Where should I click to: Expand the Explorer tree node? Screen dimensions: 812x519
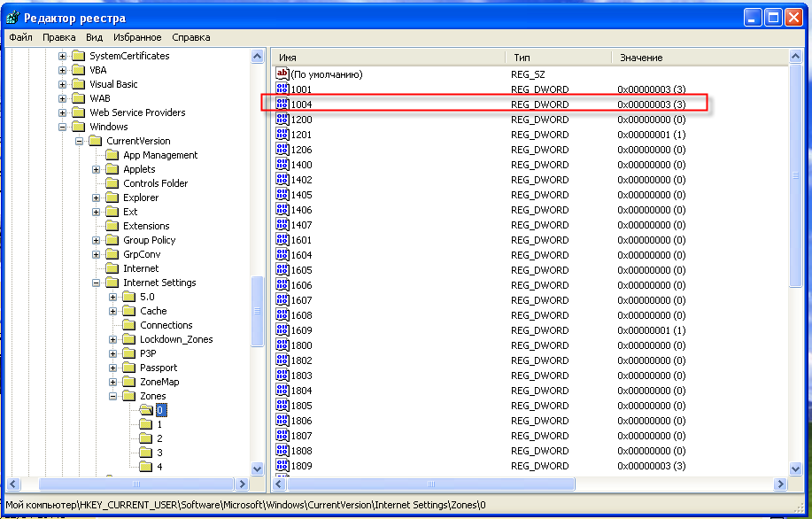point(96,198)
